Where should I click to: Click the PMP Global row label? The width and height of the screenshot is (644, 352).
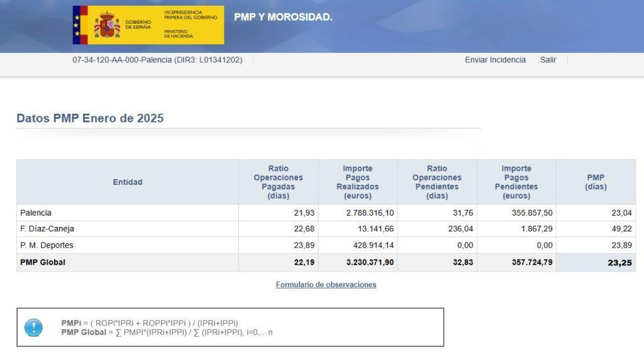[43, 262]
